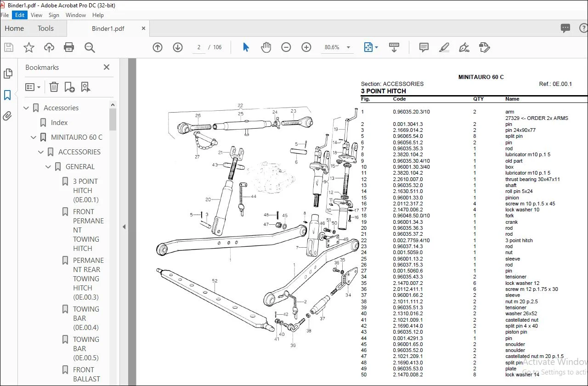Open the Edit menu

pyautogui.click(x=20, y=15)
